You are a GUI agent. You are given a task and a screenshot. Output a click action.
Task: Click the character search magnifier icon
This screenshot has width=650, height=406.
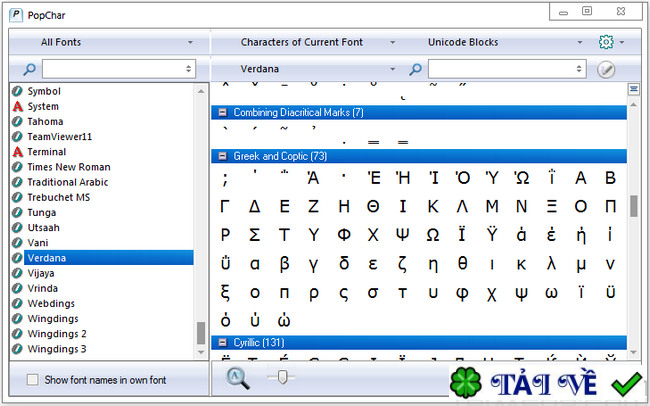point(415,69)
